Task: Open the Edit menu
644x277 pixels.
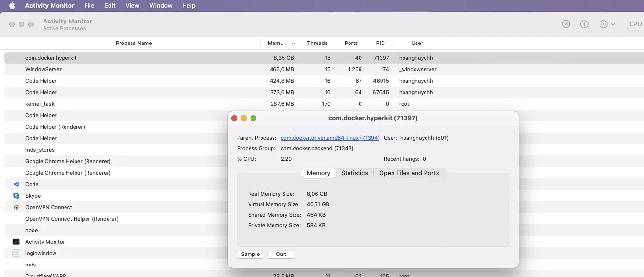Action: 110,6
